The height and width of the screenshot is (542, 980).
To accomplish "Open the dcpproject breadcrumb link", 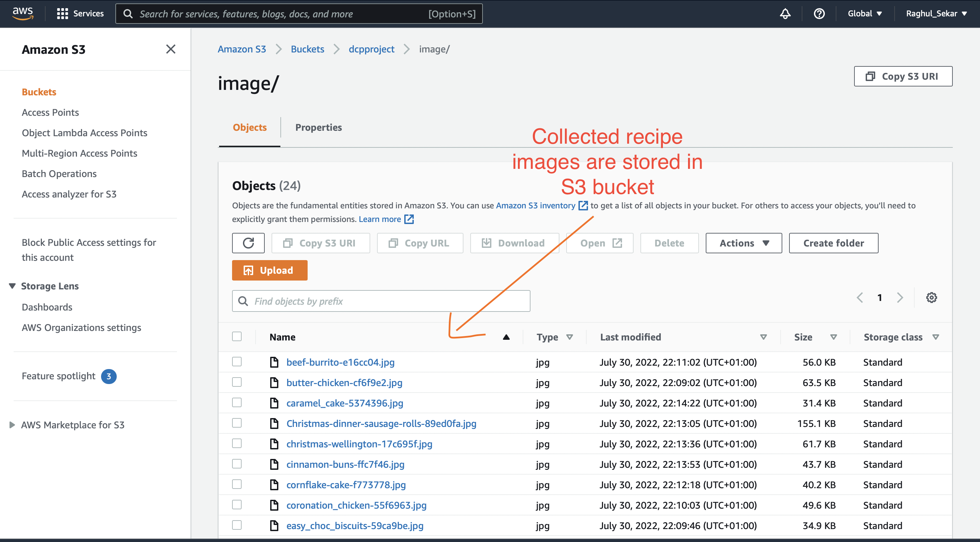I will click(x=371, y=49).
